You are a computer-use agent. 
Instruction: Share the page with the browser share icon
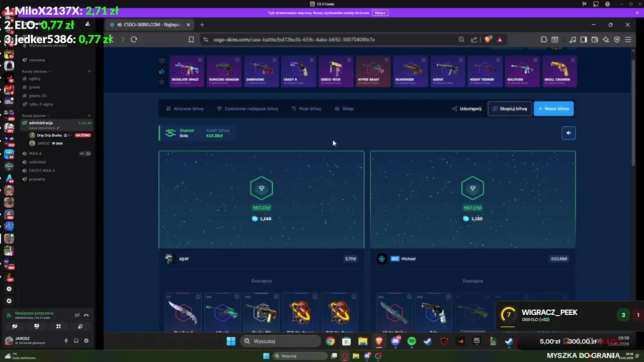tap(474, 39)
